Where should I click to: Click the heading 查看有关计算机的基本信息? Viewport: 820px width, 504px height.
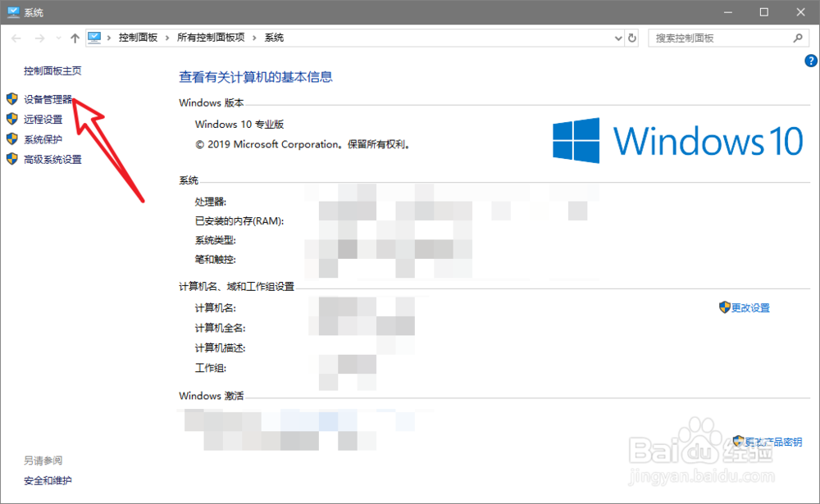point(256,77)
